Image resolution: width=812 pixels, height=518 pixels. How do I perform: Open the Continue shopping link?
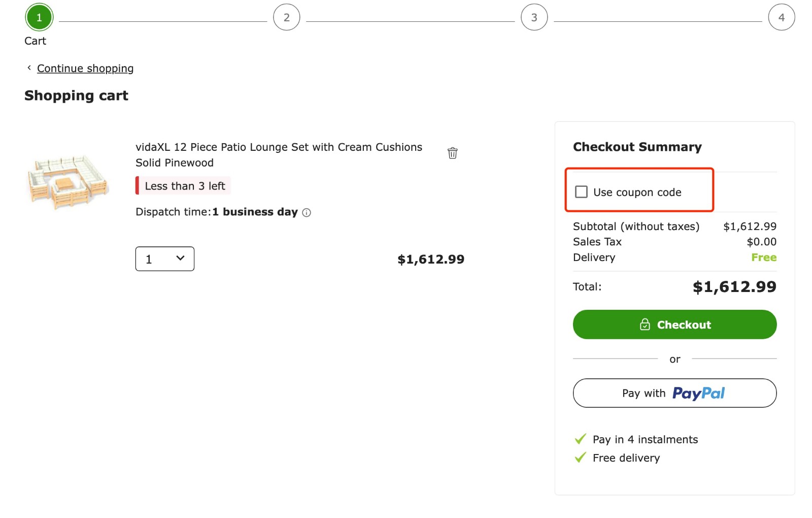(x=85, y=68)
